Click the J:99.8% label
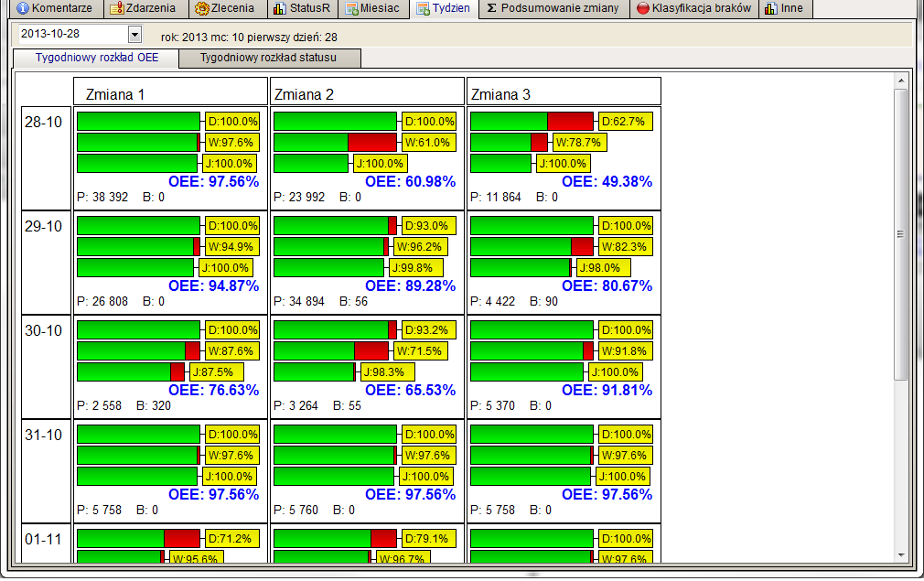The image size is (924, 581). (x=415, y=268)
